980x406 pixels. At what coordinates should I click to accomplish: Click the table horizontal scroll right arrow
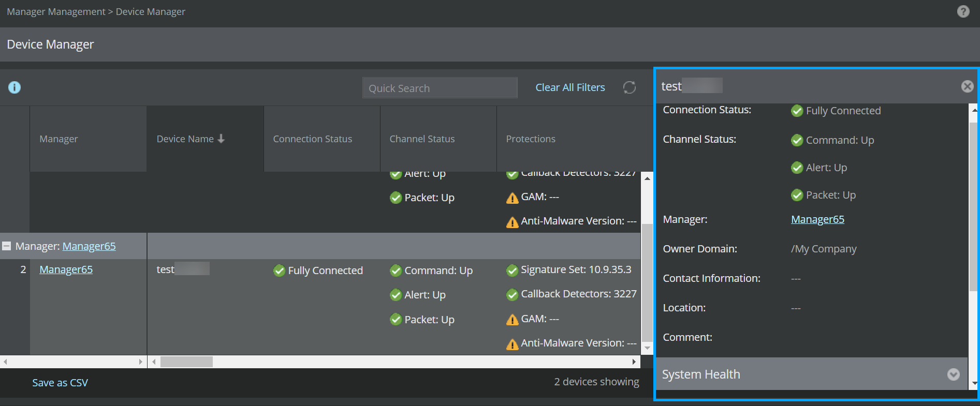point(634,362)
